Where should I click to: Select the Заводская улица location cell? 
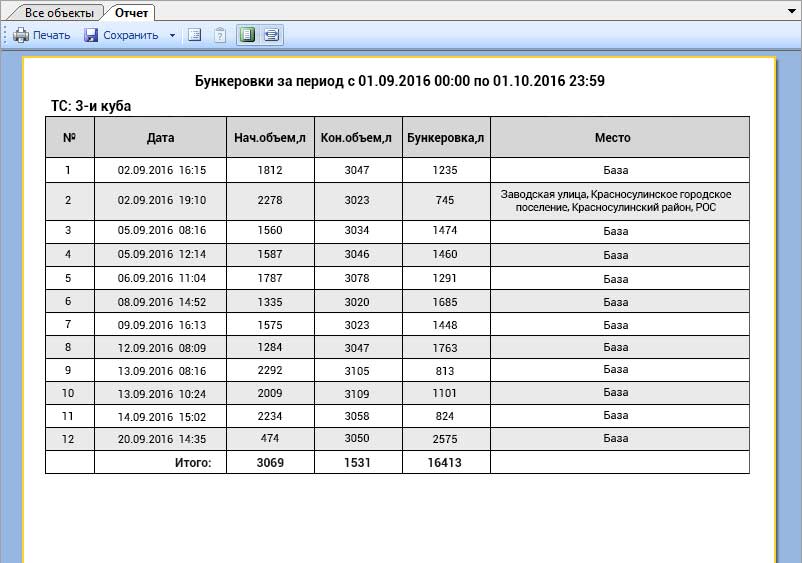tap(616, 201)
